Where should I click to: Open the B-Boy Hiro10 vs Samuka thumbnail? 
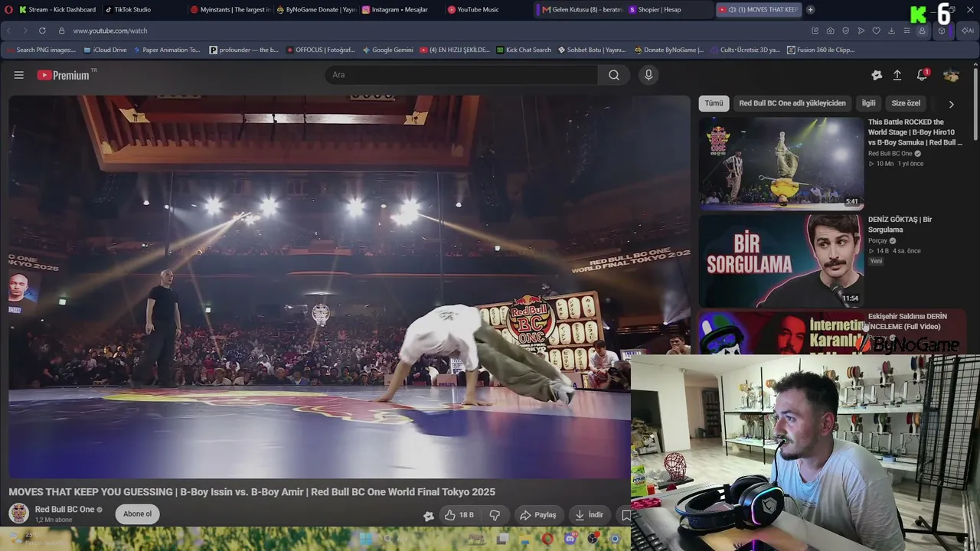pos(782,163)
